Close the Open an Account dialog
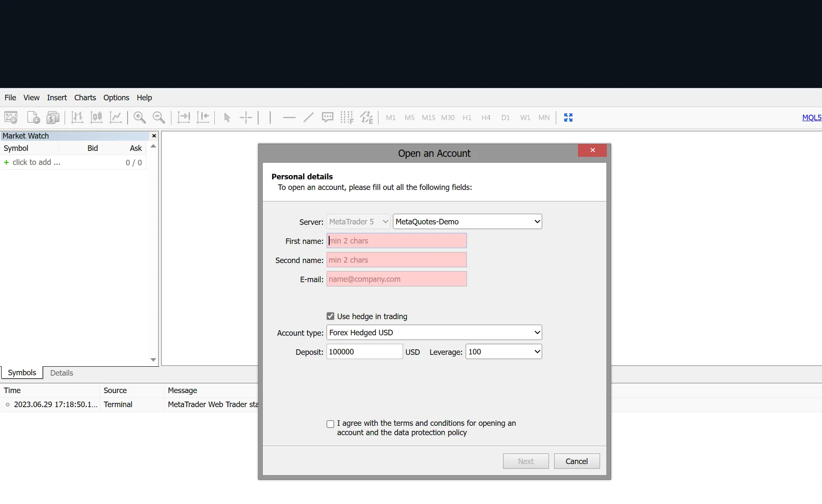The width and height of the screenshot is (822, 504). [592, 150]
